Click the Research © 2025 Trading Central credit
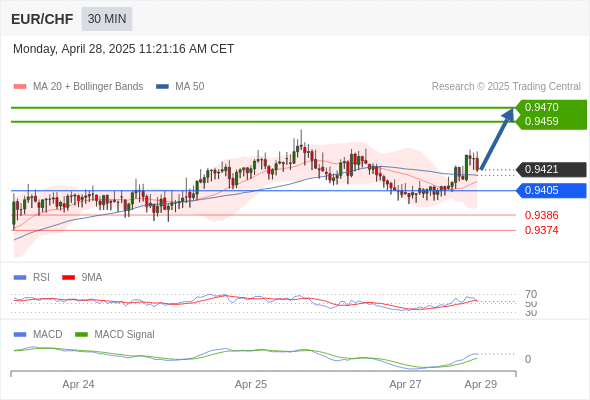 click(506, 87)
